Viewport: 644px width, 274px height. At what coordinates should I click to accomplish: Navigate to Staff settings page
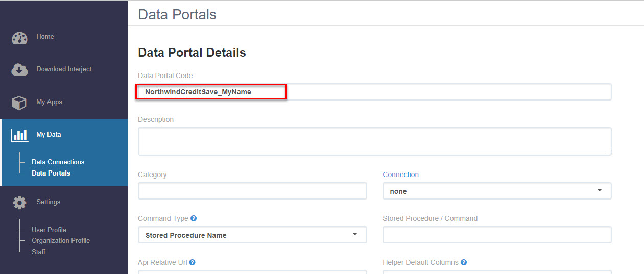coord(39,252)
